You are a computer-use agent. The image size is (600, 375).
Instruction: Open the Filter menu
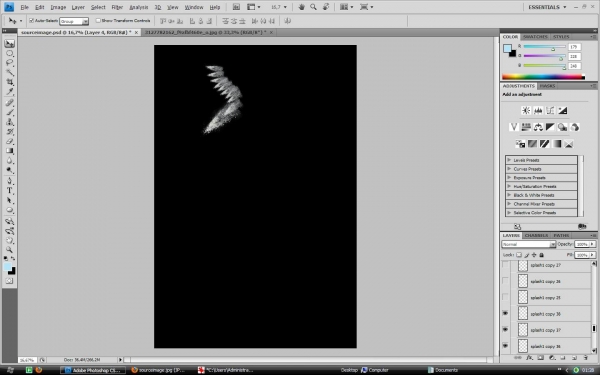point(117,7)
